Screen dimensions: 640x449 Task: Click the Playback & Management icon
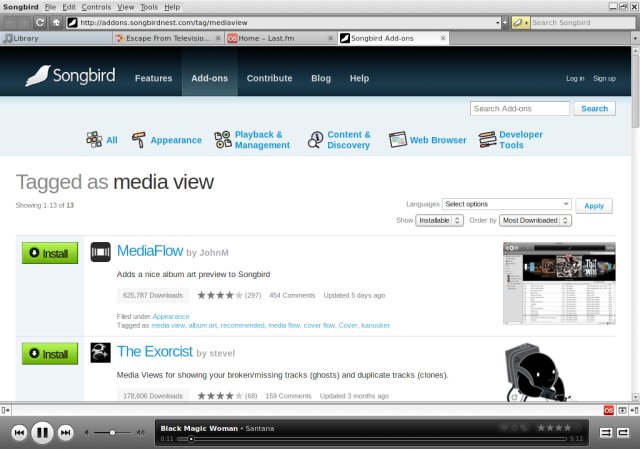[x=223, y=140]
